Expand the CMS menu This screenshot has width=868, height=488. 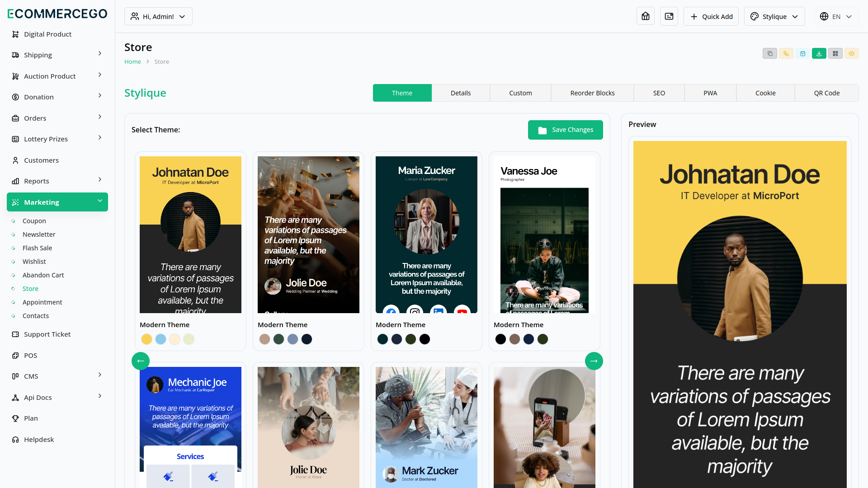57,376
